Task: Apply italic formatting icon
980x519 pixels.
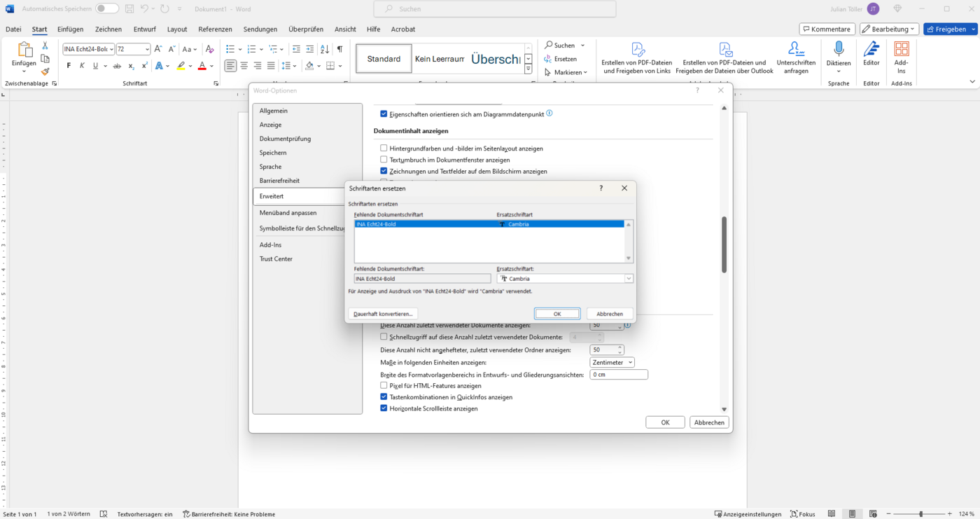Action: click(82, 66)
